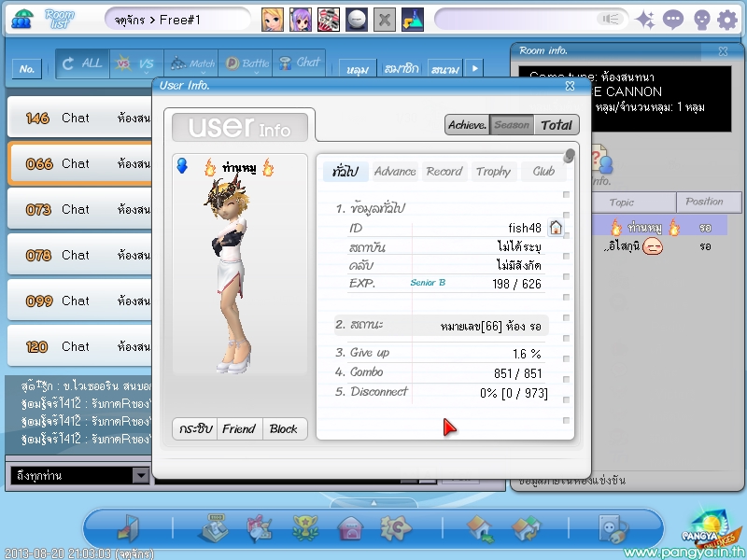Click the Position column header
The image size is (747, 560).
click(709, 203)
